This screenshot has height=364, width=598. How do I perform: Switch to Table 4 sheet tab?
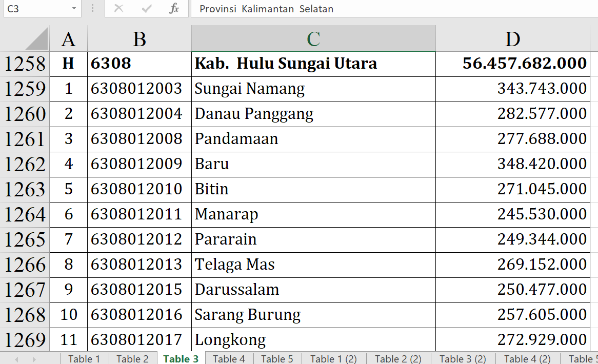(229, 359)
